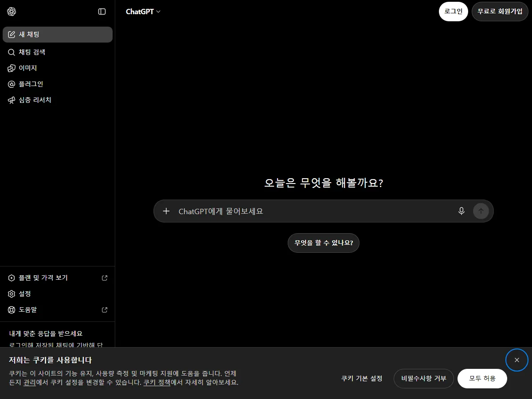532x399 pixels.
Task: Open the 쿠키 정책 link
Action: [157, 382]
